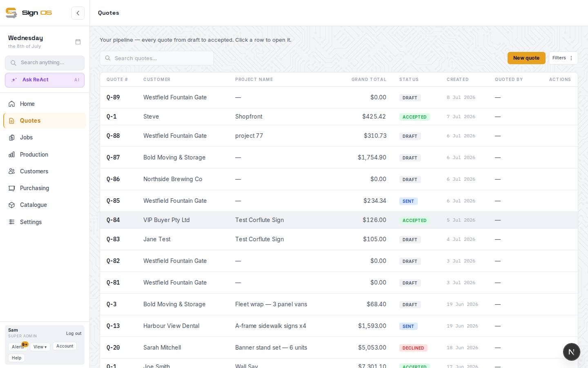This screenshot has width=588, height=368.
Task: Click the $5,053.00 amount
Action: click(372, 348)
